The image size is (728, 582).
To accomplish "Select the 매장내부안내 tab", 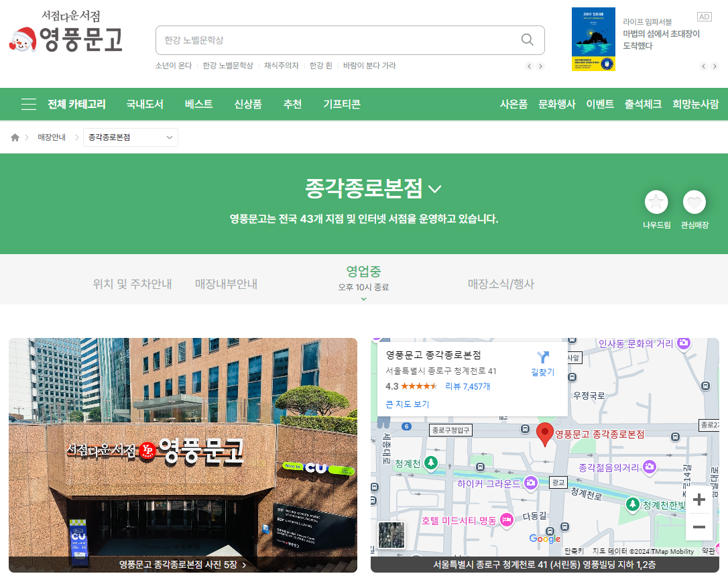I will pyautogui.click(x=226, y=284).
